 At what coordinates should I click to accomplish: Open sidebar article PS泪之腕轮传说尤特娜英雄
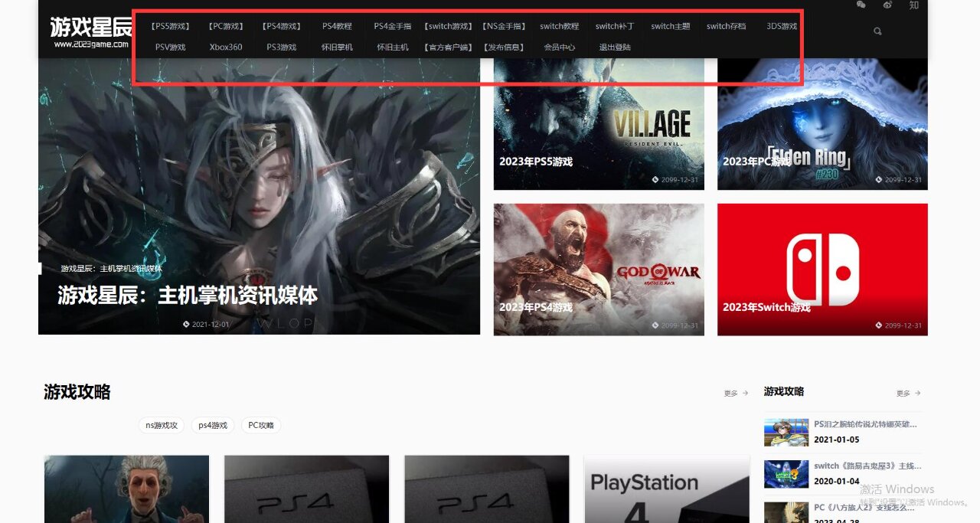[865, 423]
